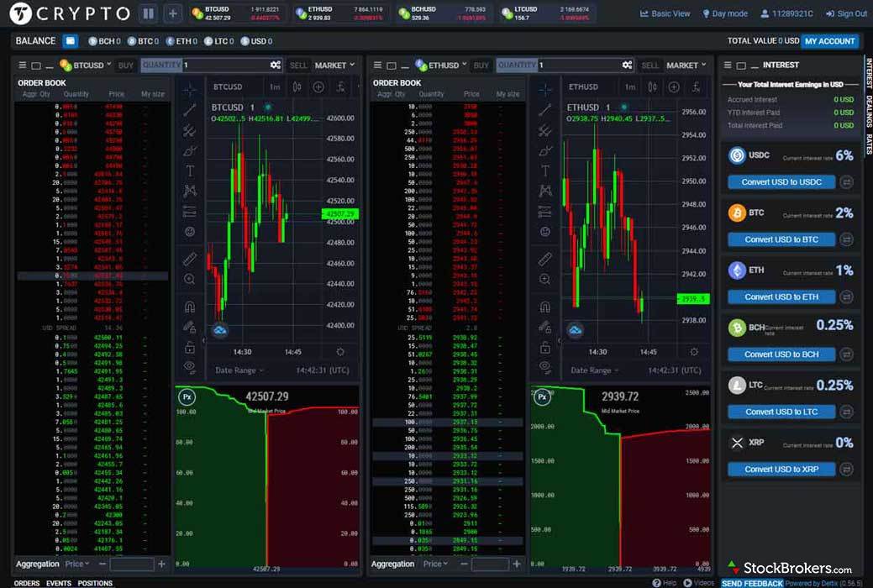
Task: Toggle drawing visibility eye on BTCUSD chart
Action: click(190, 367)
